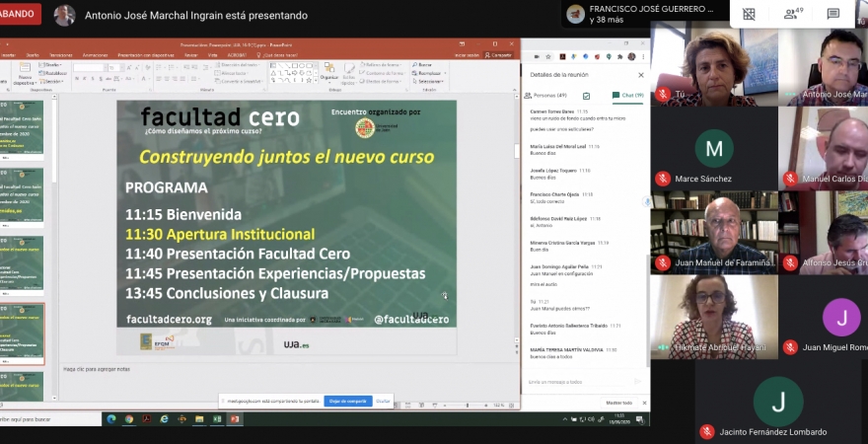
Task: Open Seleccionar dropdown in Edición
Action: click(x=428, y=81)
